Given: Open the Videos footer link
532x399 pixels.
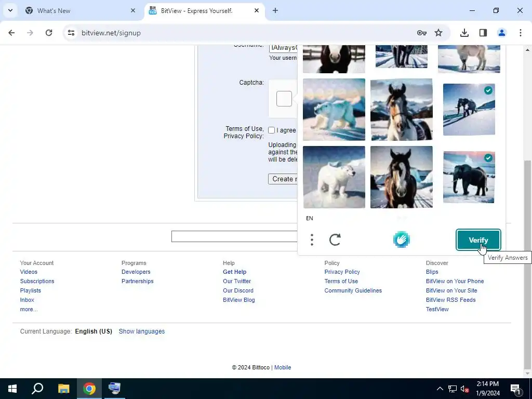Looking at the screenshot, I should (x=29, y=272).
